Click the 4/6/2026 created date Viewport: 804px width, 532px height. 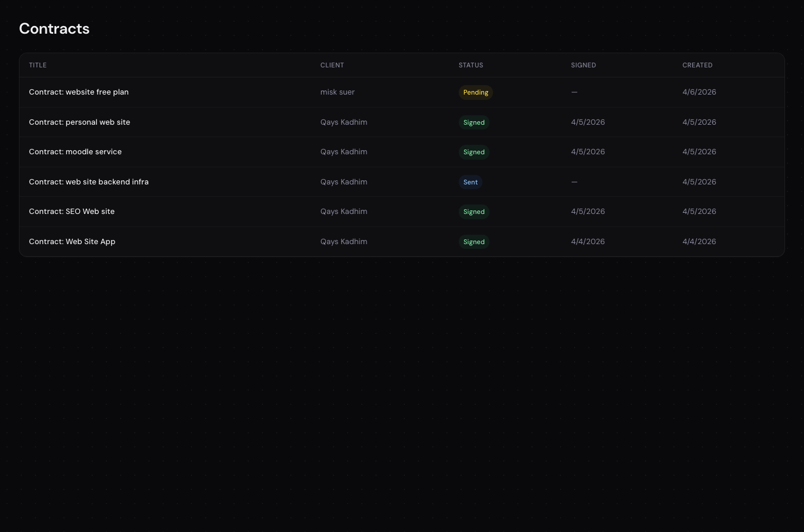pyautogui.click(x=699, y=92)
